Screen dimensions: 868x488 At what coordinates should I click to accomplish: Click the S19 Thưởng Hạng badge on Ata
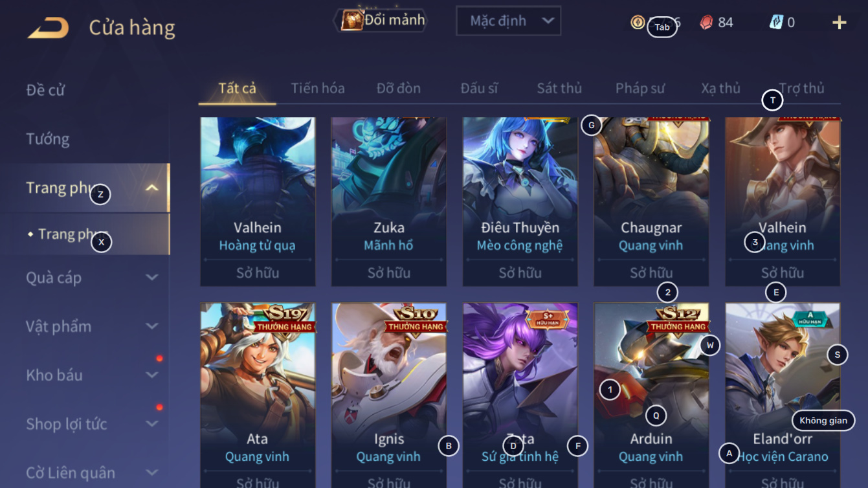(285, 318)
